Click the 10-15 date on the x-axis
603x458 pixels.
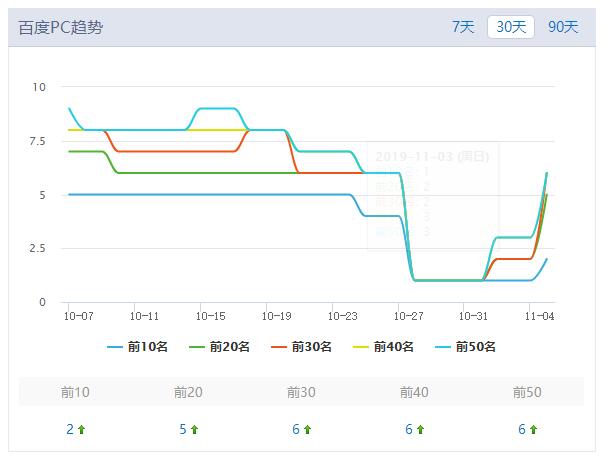211,316
